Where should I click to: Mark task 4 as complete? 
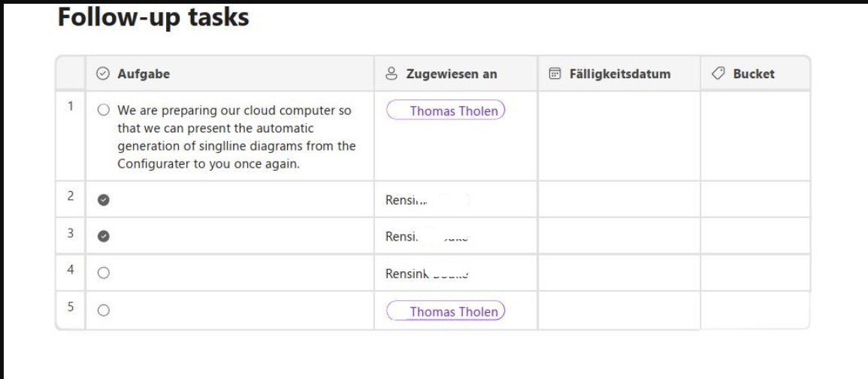click(x=104, y=274)
